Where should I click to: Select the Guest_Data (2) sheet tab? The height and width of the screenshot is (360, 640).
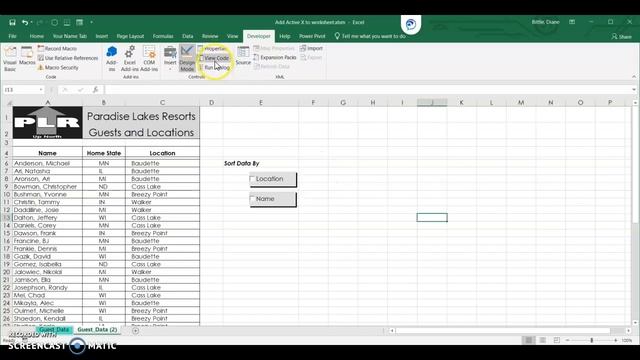(x=97, y=329)
